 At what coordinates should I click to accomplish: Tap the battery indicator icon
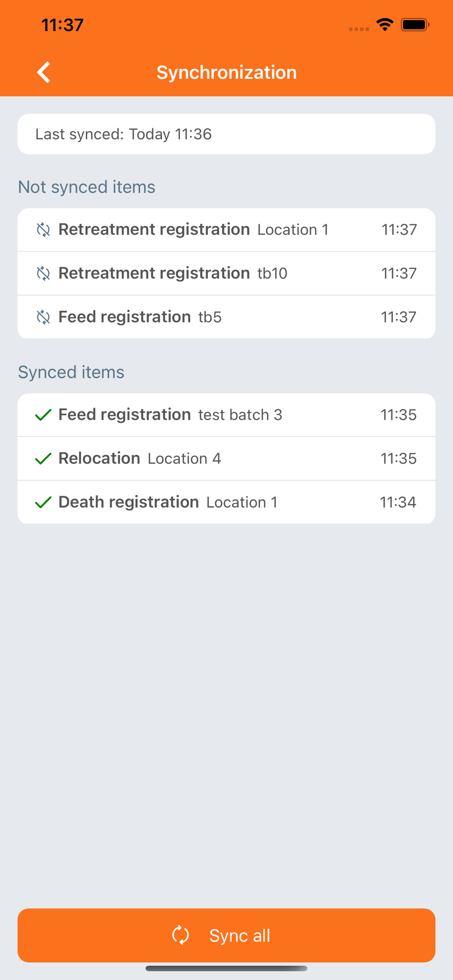click(415, 24)
